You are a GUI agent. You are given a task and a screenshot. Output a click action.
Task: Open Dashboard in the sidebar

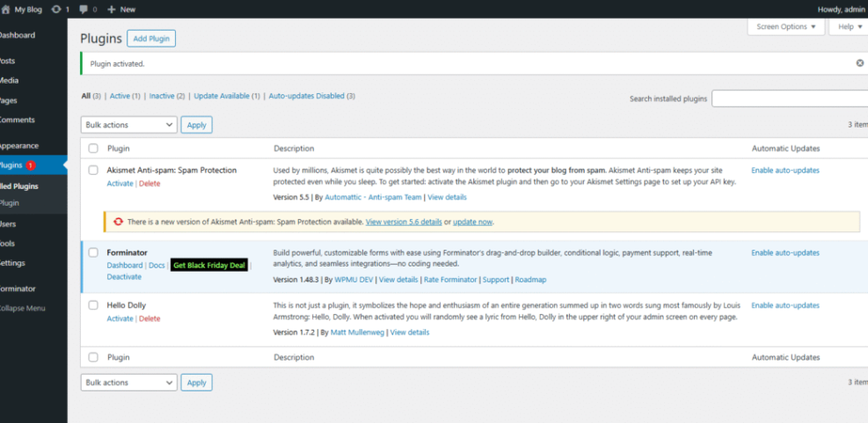17,35
